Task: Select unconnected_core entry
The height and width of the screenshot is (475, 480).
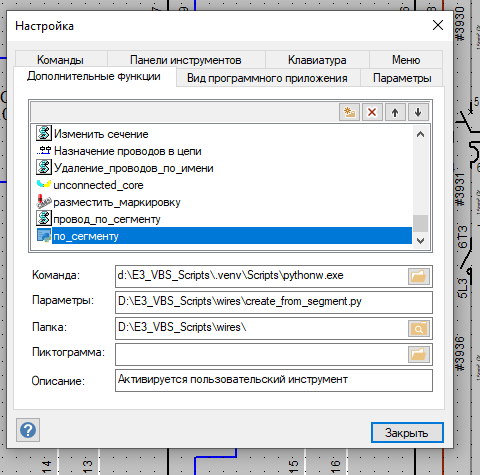Action: [98, 185]
